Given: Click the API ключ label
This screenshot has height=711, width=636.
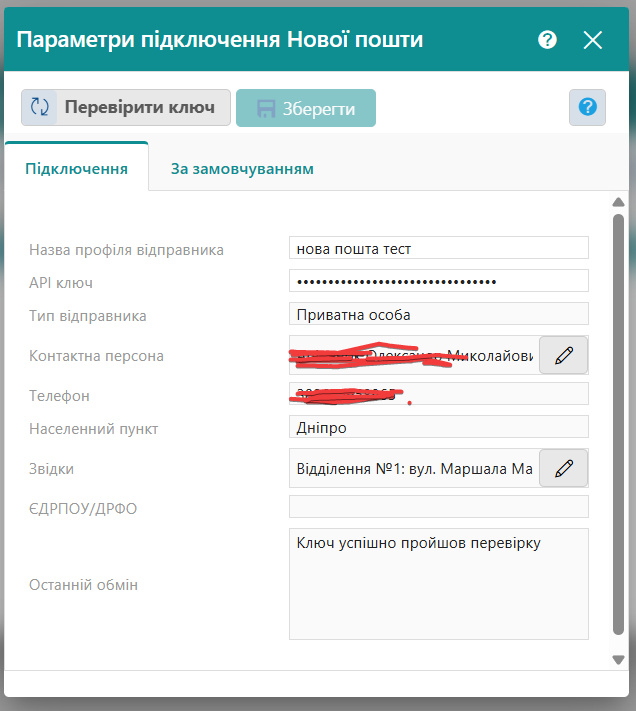Looking at the screenshot, I should [61, 283].
